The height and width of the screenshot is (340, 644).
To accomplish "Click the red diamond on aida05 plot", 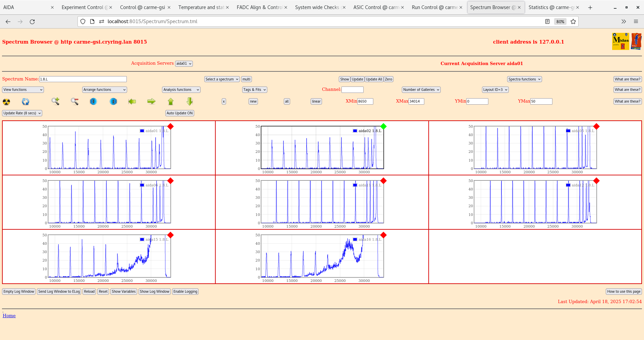I will [596, 126].
